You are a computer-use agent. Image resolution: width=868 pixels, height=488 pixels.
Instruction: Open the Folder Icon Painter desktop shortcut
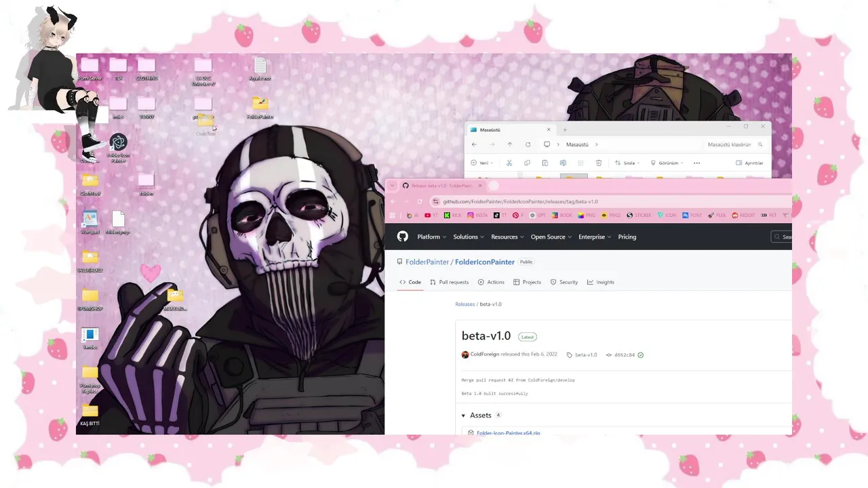click(x=119, y=148)
